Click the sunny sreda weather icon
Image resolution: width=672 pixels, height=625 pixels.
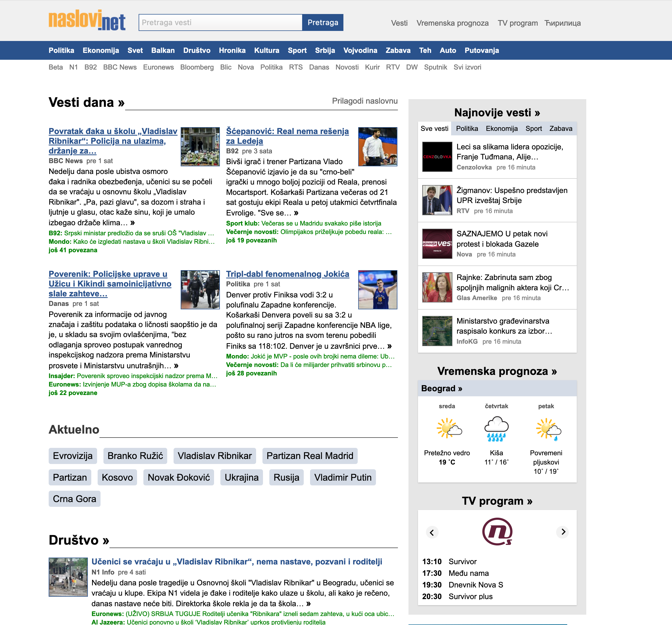[449, 428]
